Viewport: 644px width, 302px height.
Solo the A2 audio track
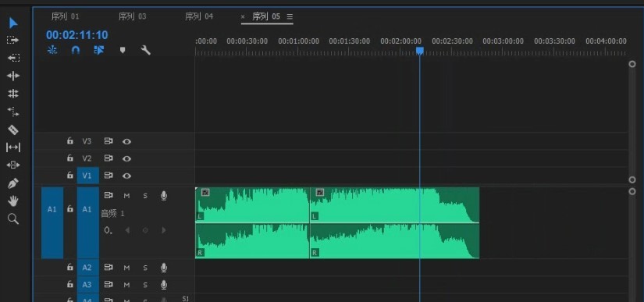coord(145,268)
